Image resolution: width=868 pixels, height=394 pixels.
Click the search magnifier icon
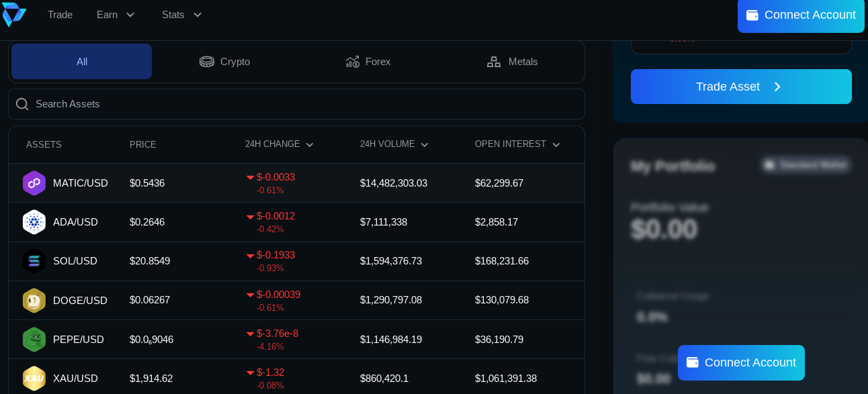click(22, 104)
